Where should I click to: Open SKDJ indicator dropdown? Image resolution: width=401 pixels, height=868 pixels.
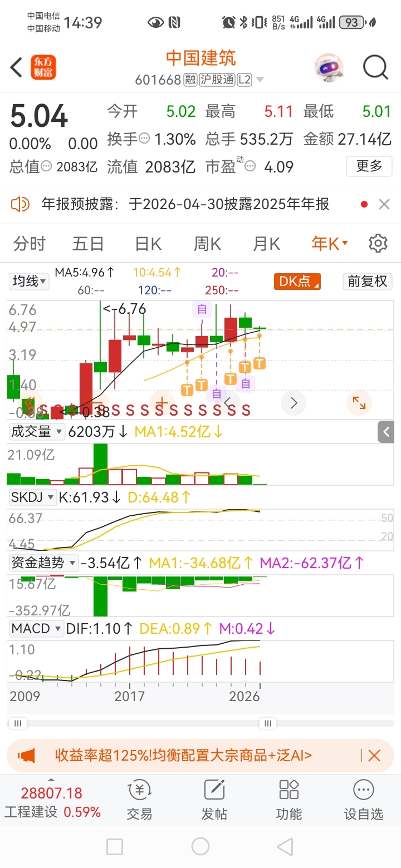[33, 497]
